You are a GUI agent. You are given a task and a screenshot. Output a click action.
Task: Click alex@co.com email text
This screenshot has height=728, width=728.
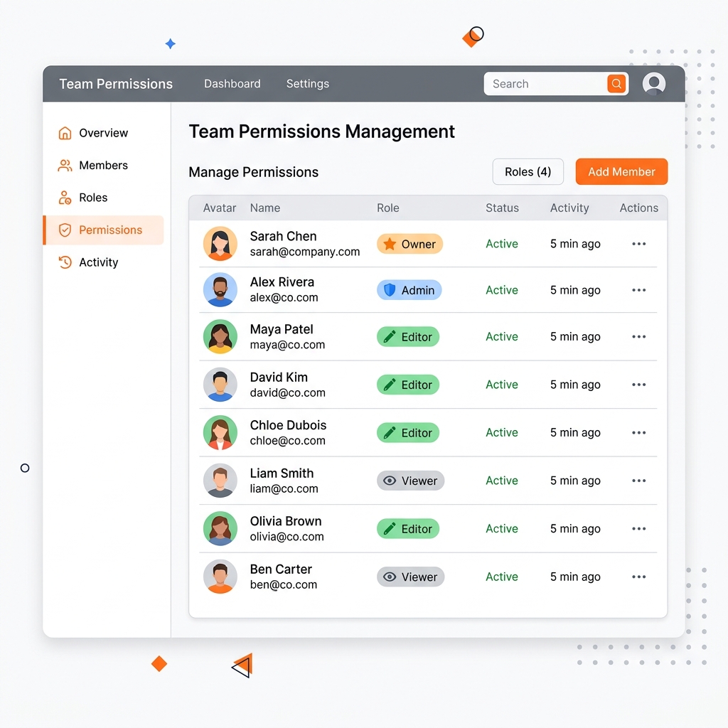point(284,298)
